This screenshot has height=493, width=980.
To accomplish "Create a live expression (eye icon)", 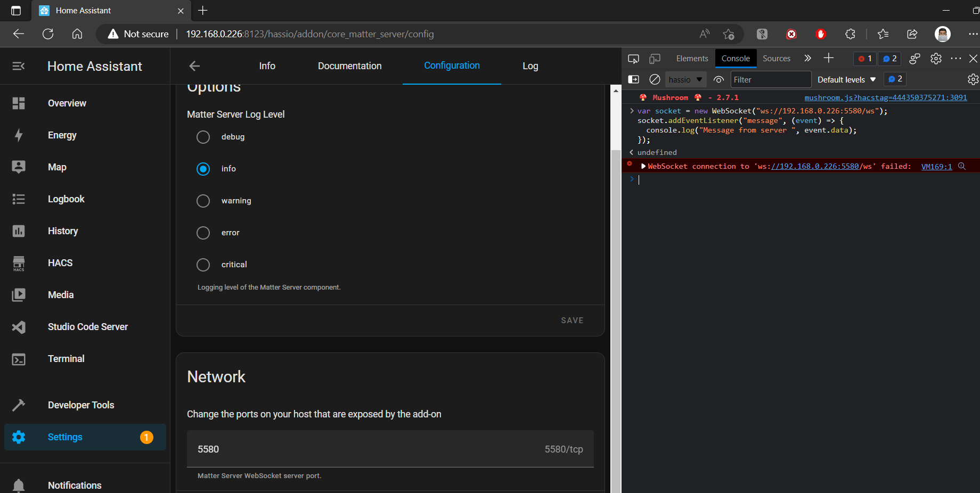I will (x=718, y=79).
